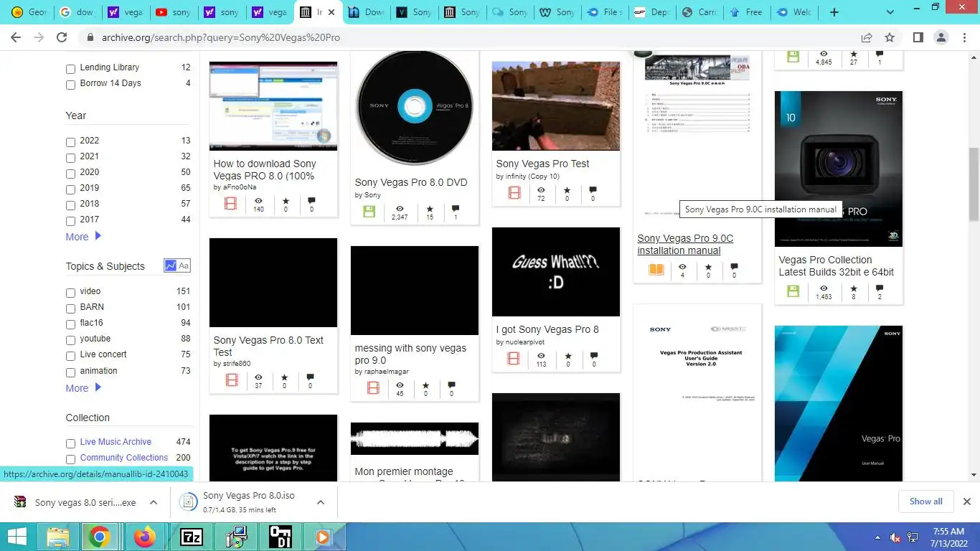Switch to the 'Free' tab

tap(746, 12)
